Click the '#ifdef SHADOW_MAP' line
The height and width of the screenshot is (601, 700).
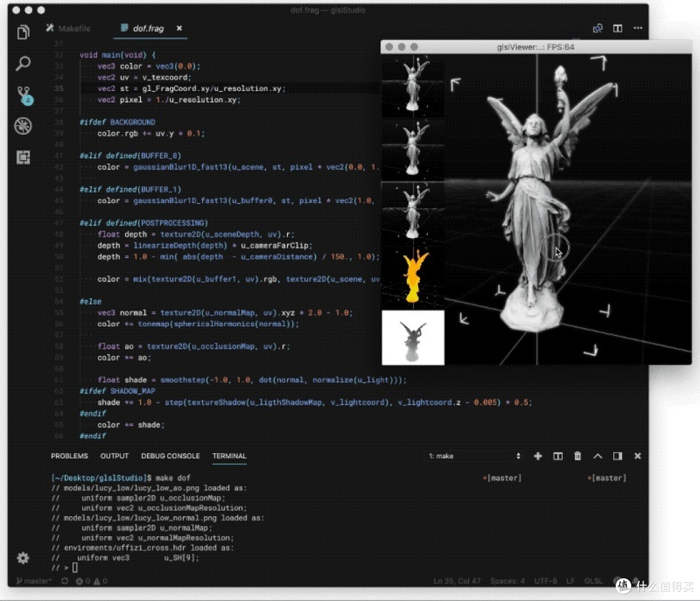117,391
